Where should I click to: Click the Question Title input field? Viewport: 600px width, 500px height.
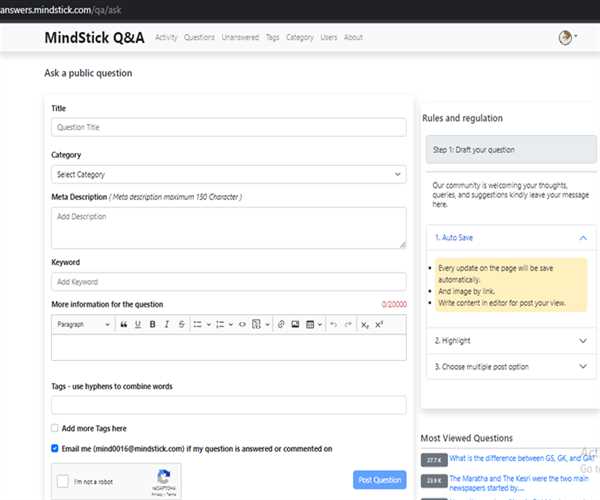229,127
